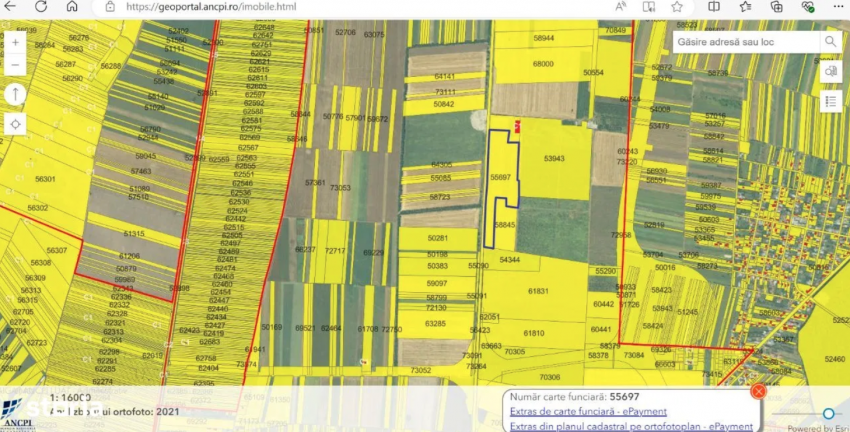
Task: Find my location with crosshair button
Action: click(x=16, y=124)
